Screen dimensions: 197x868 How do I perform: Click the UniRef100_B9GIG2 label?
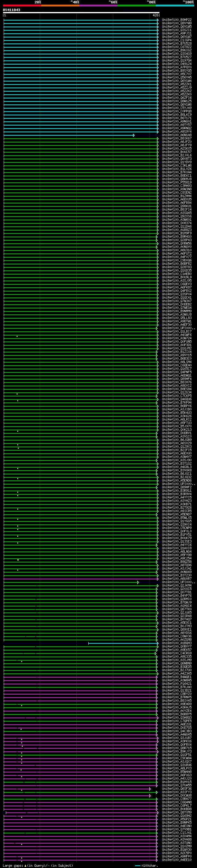coord(177,50)
